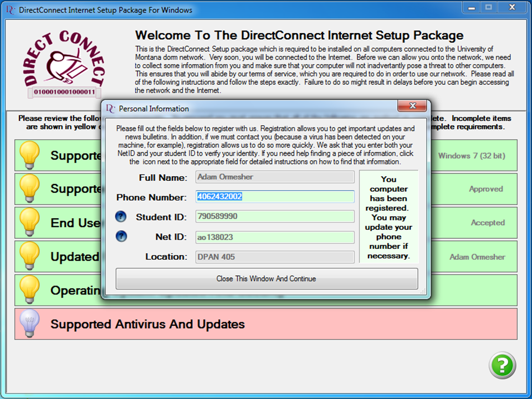Click the Full Name field

[x=275, y=177]
